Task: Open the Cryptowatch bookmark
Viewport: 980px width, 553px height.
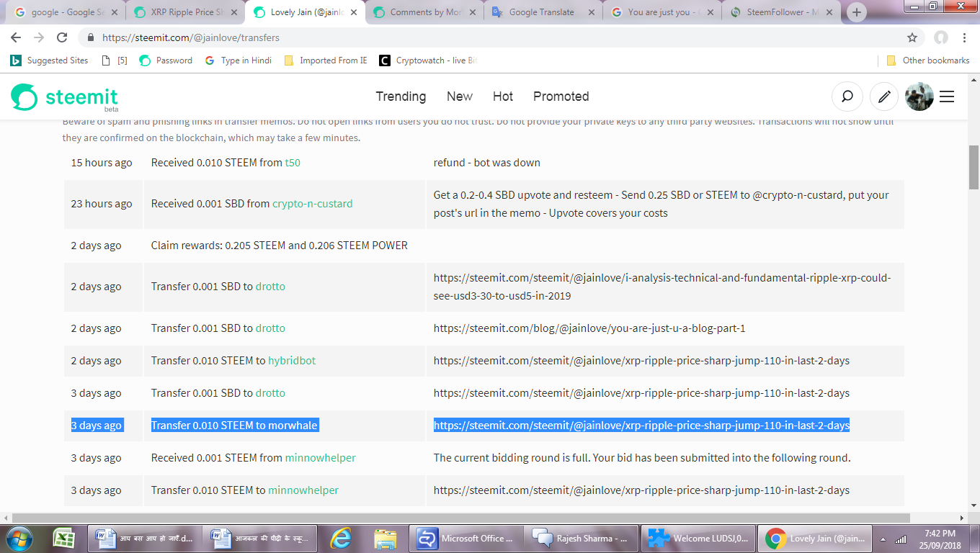Action: pyautogui.click(x=428, y=60)
